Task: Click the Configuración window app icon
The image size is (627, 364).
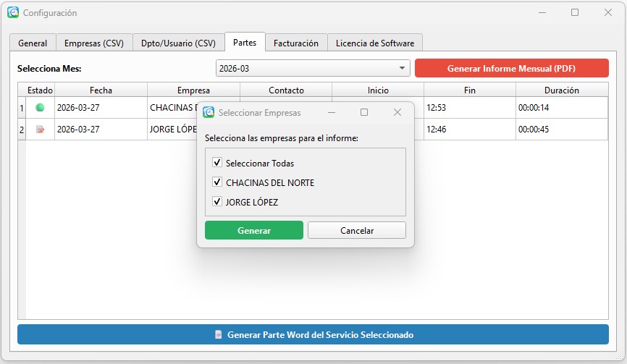Action: (13, 12)
